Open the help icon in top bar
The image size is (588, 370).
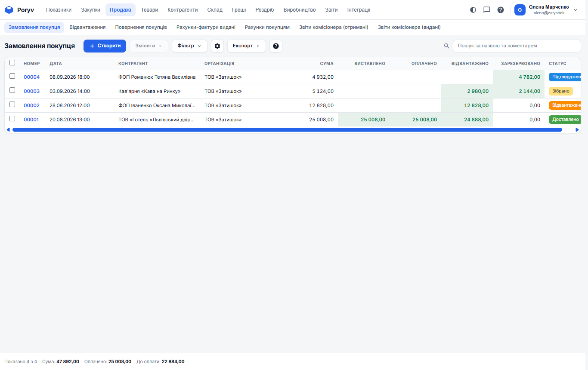click(x=501, y=10)
